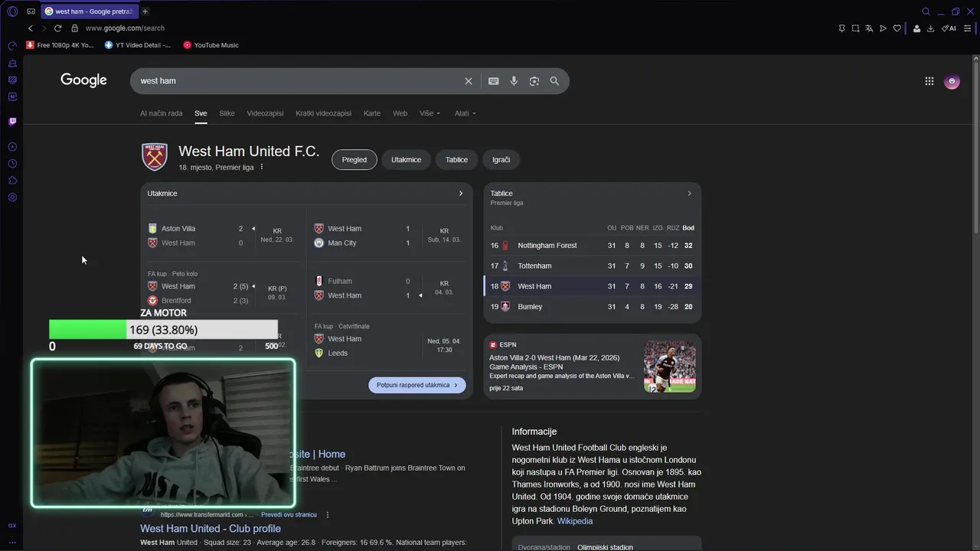Open GX Cleaner in sidebar
Viewport: 980px width, 551px height.
[x=12, y=80]
